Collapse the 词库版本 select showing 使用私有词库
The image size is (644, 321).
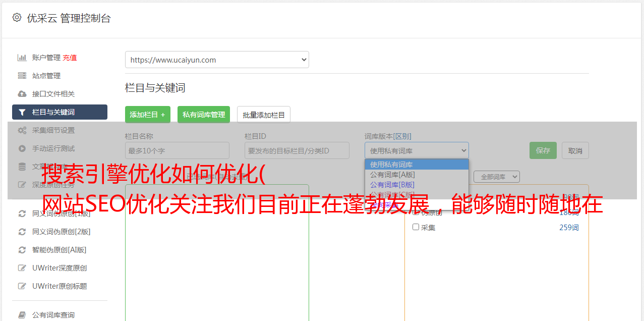click(417, 150)
